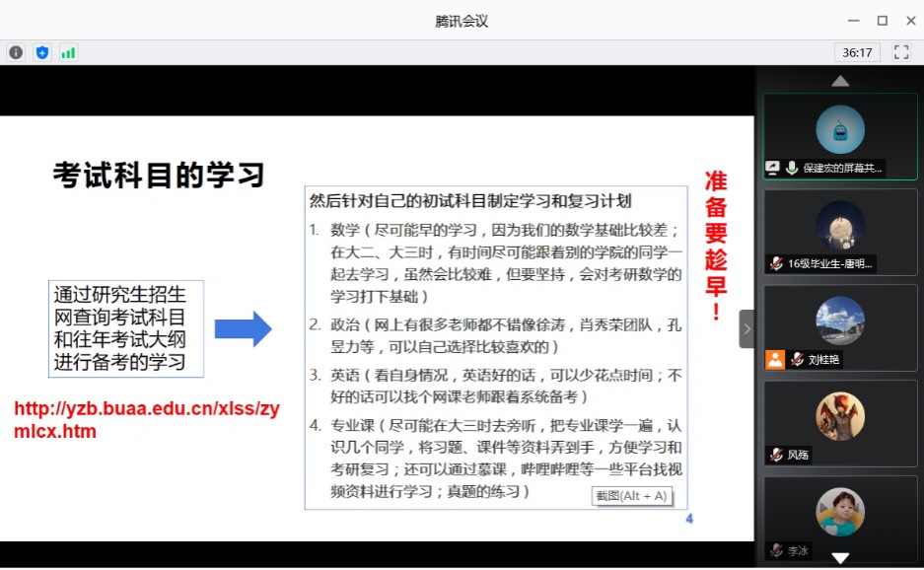
Task: Select 风殇's avatar thumbnail
Action: coord(840,416)
